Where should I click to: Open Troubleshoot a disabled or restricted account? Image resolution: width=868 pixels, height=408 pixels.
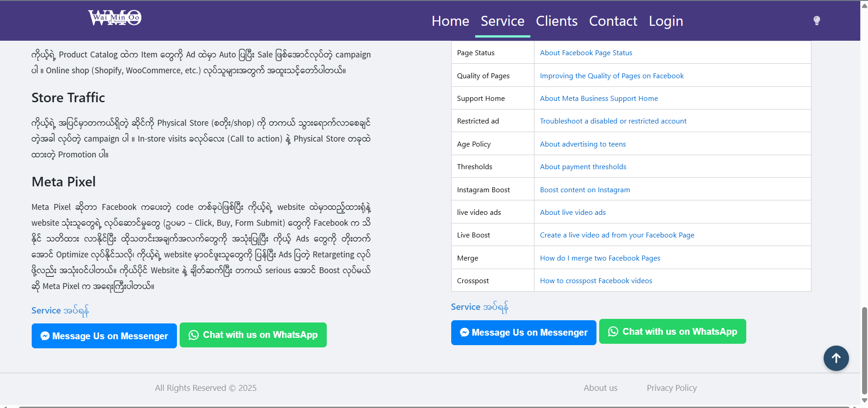(x=613, y=121)
